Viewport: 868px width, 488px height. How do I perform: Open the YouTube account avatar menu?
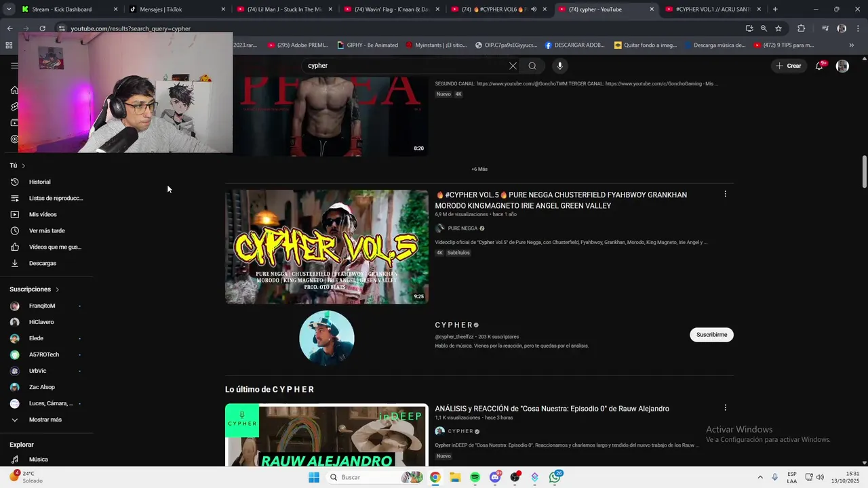(842, 66)
